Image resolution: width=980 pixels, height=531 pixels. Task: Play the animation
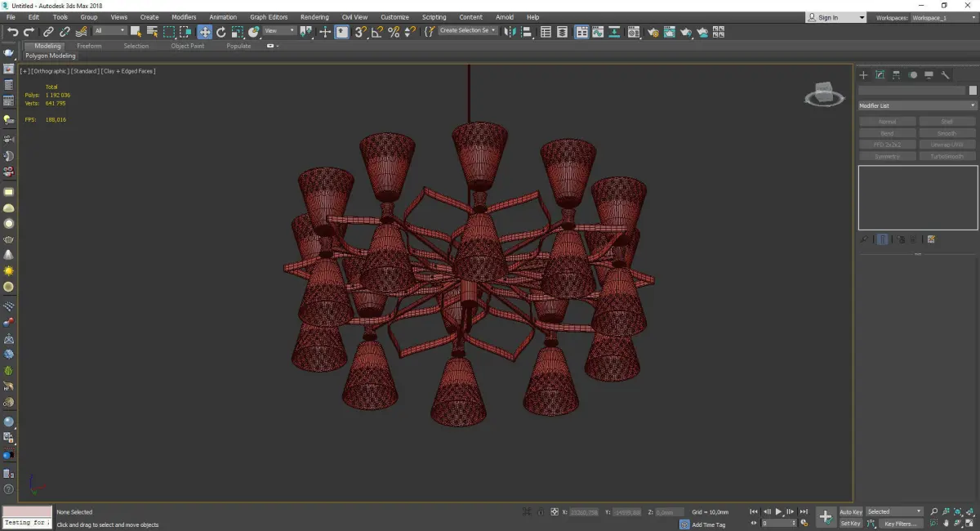pos(779,511)
